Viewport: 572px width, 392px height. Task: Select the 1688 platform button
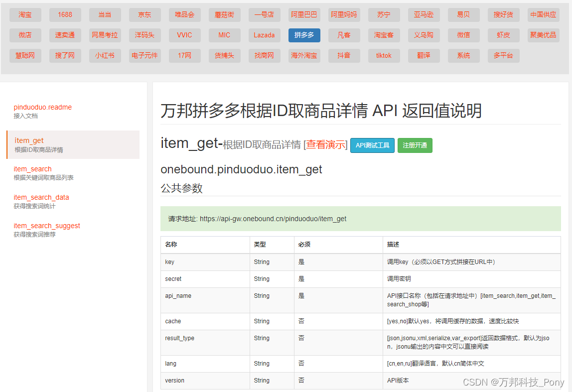[65, 14]
